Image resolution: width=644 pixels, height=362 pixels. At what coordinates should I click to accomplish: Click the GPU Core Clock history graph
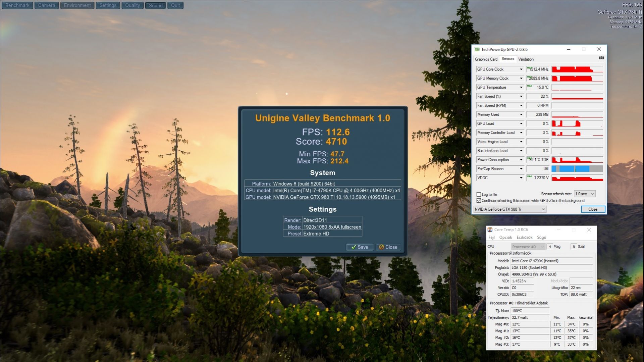coord(577,69)
